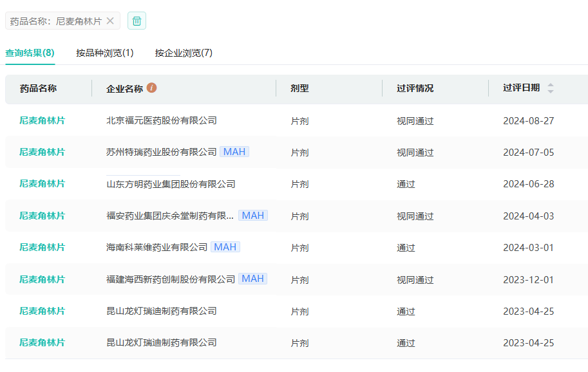Click the 企业名称 column header
588x372 pixels.
[124, 89]
